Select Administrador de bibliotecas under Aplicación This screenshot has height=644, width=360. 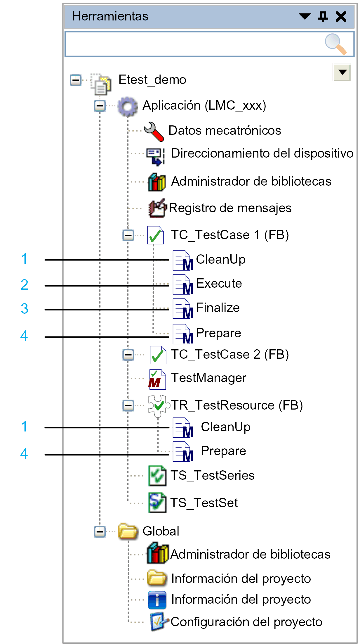(x=240, y=182)
